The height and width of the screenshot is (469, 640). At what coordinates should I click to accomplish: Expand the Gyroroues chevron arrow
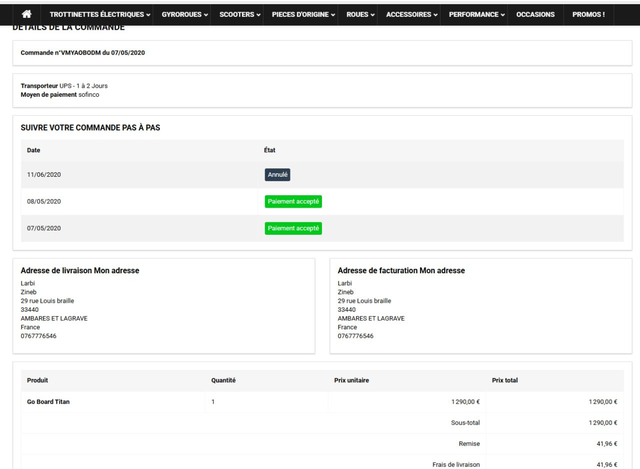click(206, 15)
